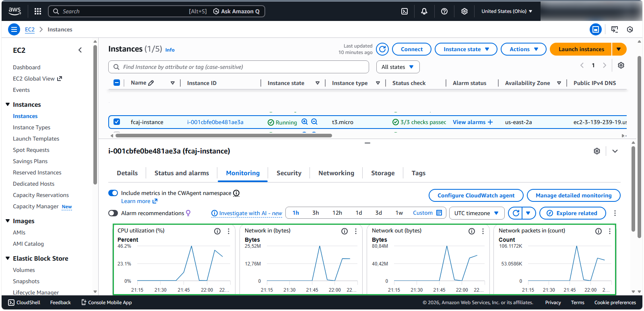Show Network packets in graph info

click(x=599, y=231)
